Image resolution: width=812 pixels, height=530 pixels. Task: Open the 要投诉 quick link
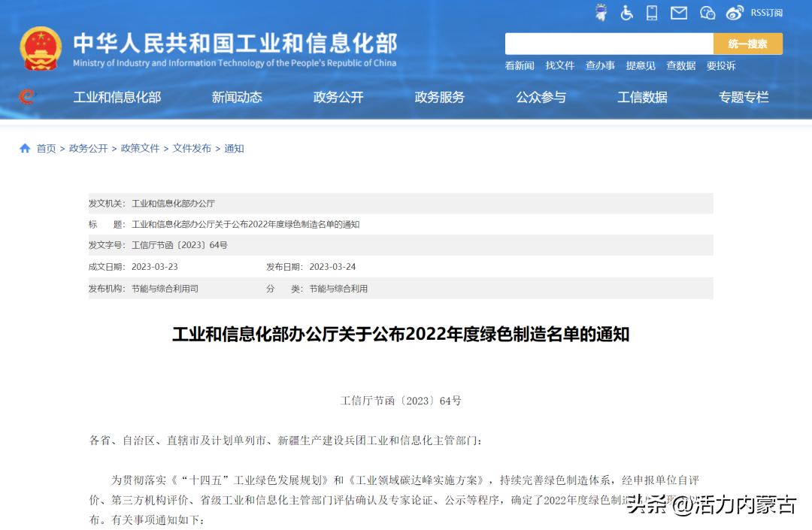point(721,66)
